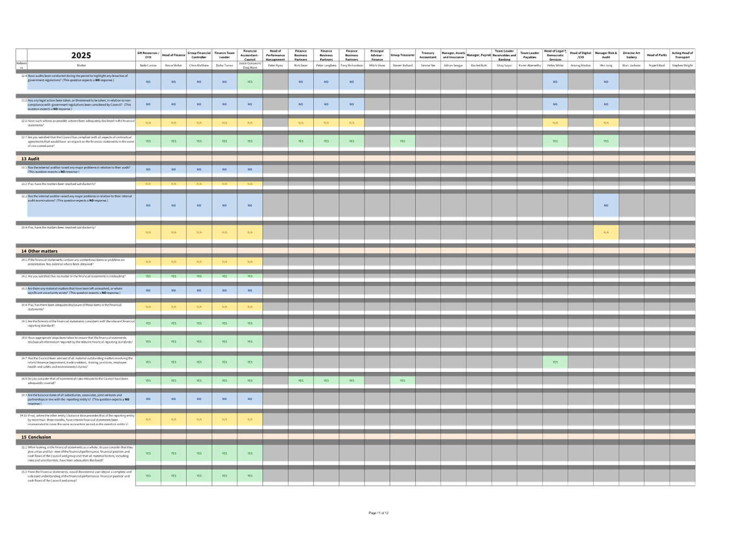Viewport: 756px width, 535px height.
Task: Select the 2025 title cell
Action: 81,56
